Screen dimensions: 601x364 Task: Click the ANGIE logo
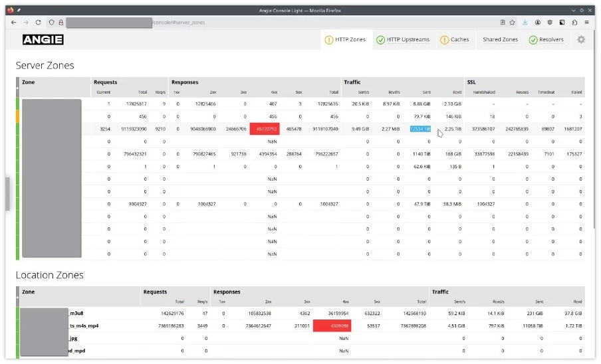coord(43,40)
